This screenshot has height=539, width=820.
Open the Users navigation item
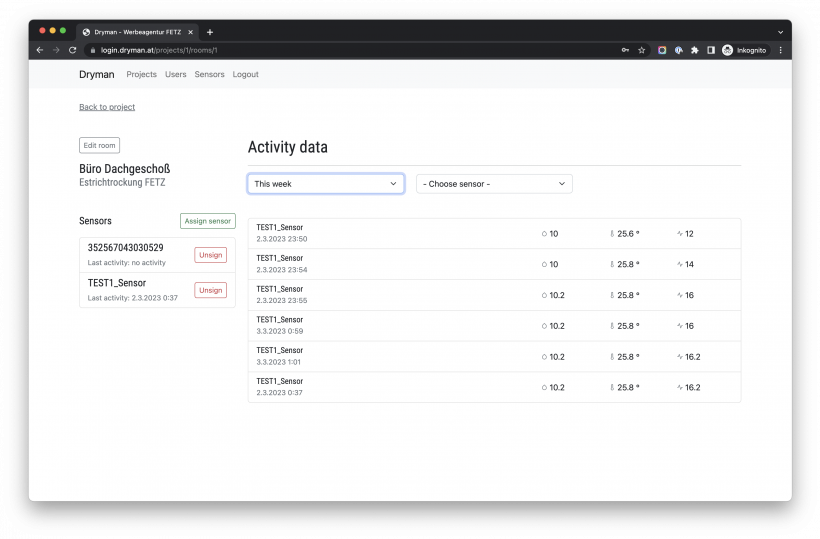point(175,75)
